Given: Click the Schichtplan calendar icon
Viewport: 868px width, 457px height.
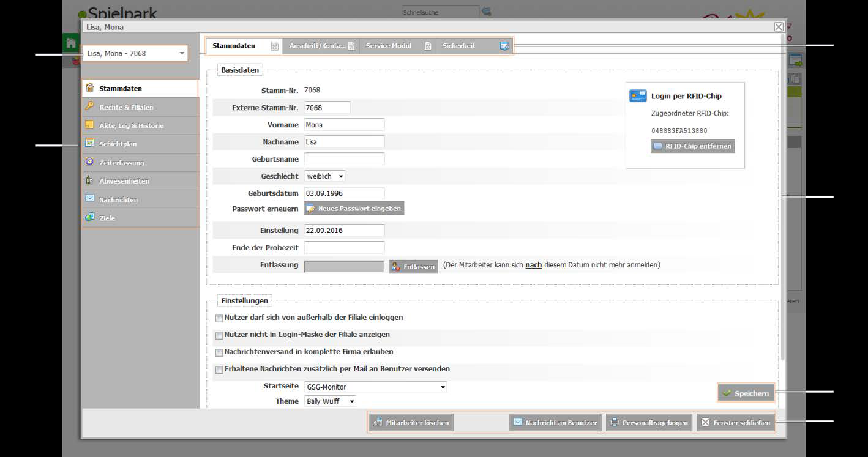Looking at the screenshot, I should point(89,144).
